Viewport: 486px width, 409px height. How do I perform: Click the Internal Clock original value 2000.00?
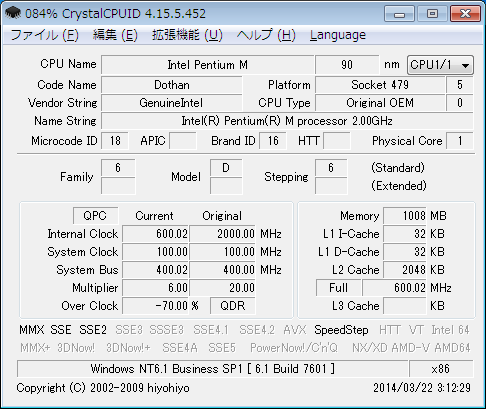click(223, 234)
